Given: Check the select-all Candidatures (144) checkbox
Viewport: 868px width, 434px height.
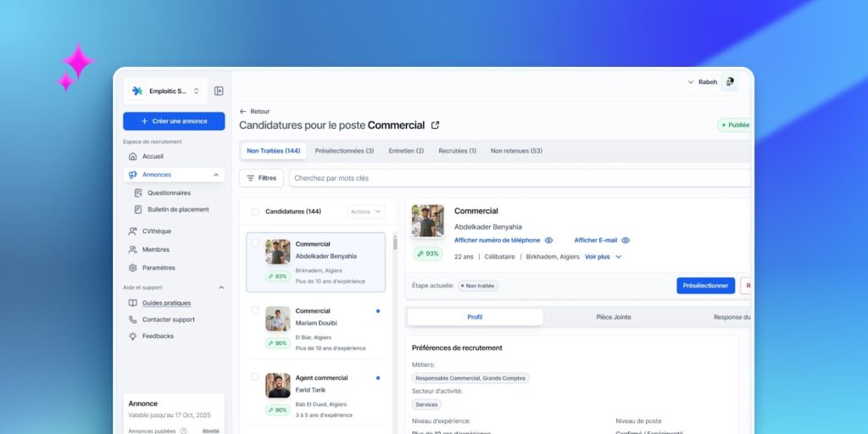Looking at the screenshot, I should tap(255, 212).
